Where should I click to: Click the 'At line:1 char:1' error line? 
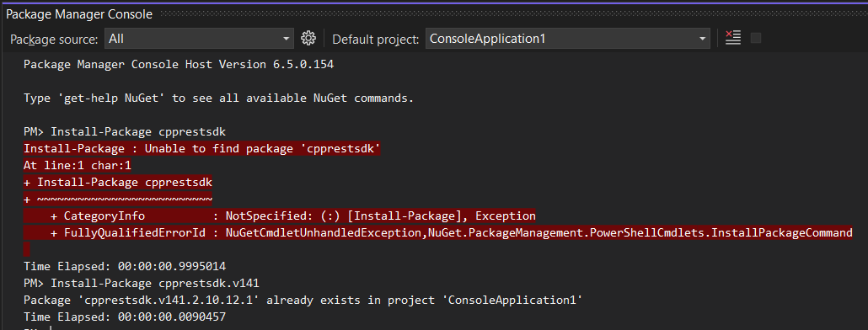[77, 165]
